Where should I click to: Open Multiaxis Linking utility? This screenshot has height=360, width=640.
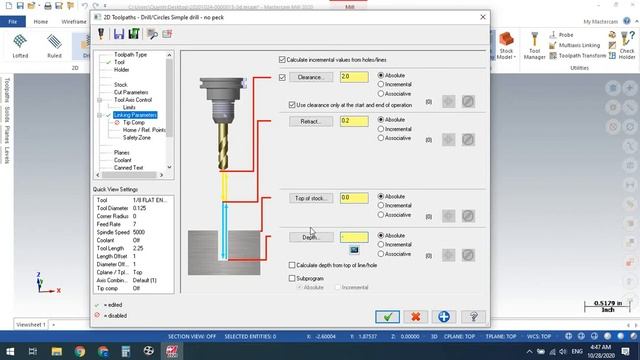pos(575,45)
